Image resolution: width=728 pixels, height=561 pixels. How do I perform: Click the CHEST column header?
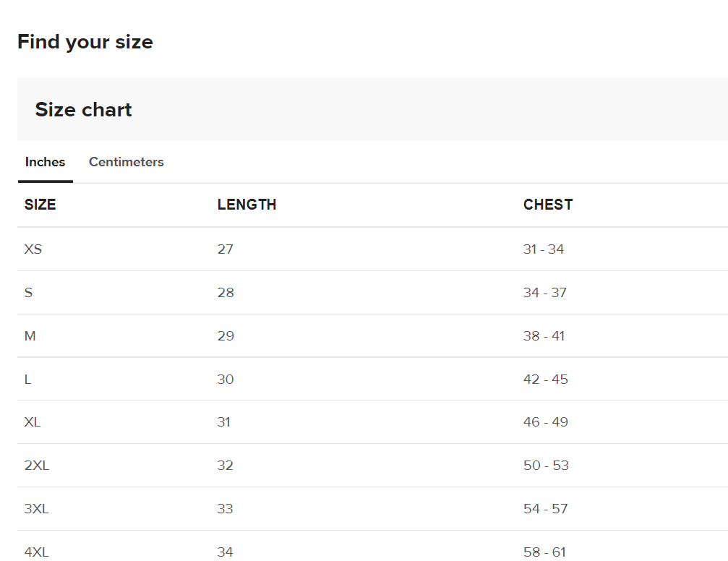(x=547, y=205)
